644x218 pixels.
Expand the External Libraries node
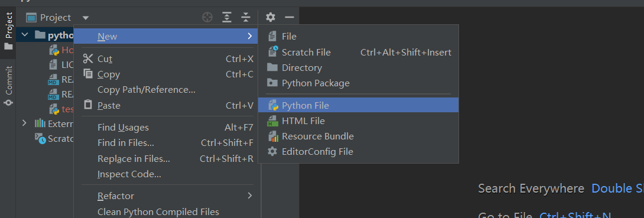pos(24,123)
